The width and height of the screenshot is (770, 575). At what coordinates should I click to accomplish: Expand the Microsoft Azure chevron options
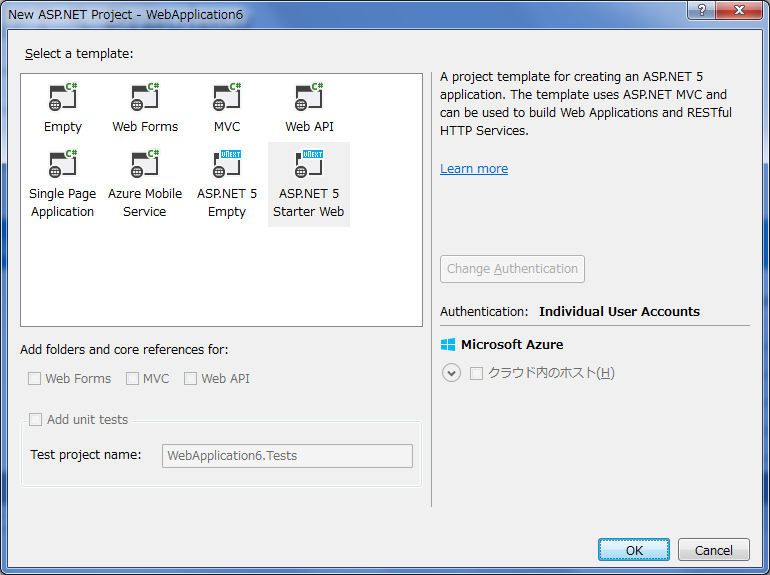pos(451,373)
